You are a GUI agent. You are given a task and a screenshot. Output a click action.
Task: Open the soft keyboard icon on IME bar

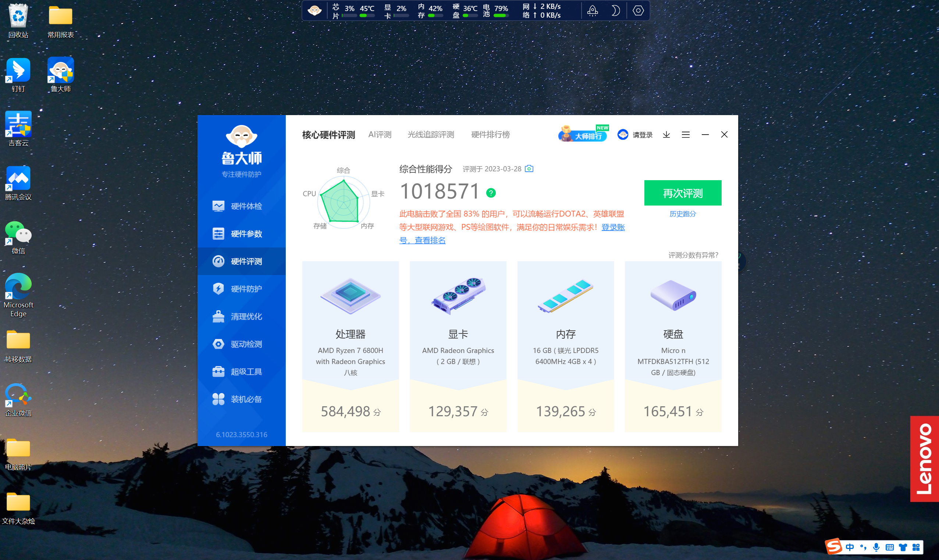pos(890,547)
